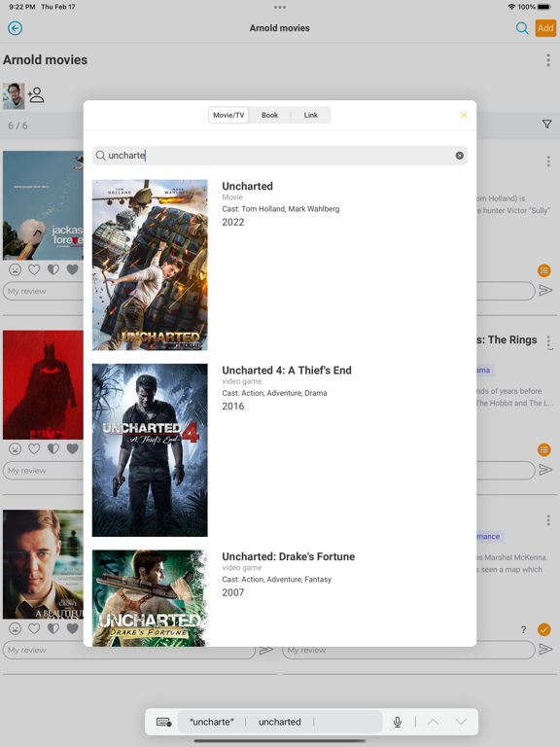Rate Jackass Forever with half heart
Viewport: 560px width, 747px height.
(53, 269)
